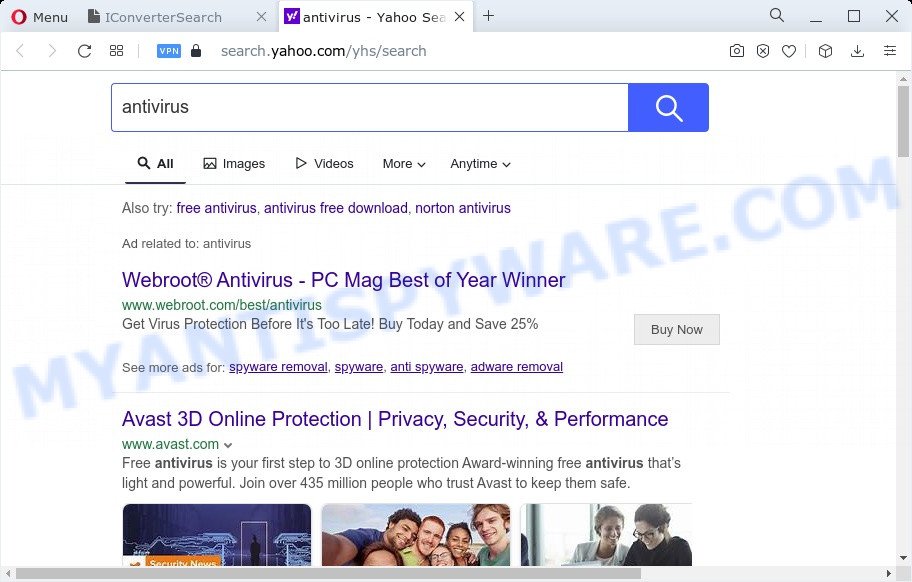Open the Opera Menu button
Viewport: 912px width, 582px height.
(40, 17)
